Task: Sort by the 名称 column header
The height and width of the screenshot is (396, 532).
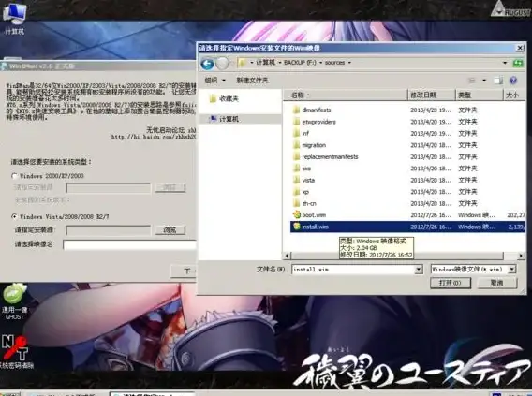Action: (x=345, y=95)
